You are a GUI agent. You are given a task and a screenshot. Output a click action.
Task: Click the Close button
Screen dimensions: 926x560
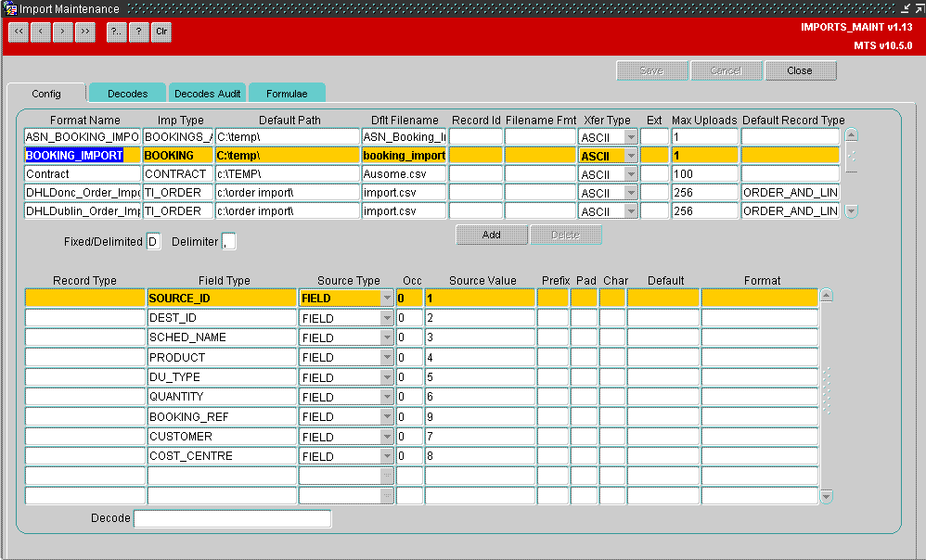[x=800, y=70]
